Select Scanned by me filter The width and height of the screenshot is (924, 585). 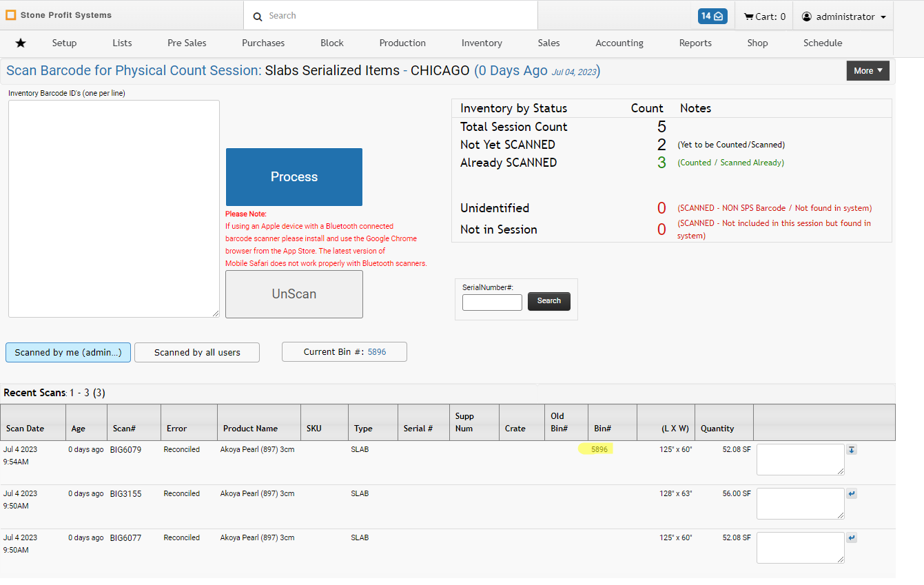tap(68, 352)
